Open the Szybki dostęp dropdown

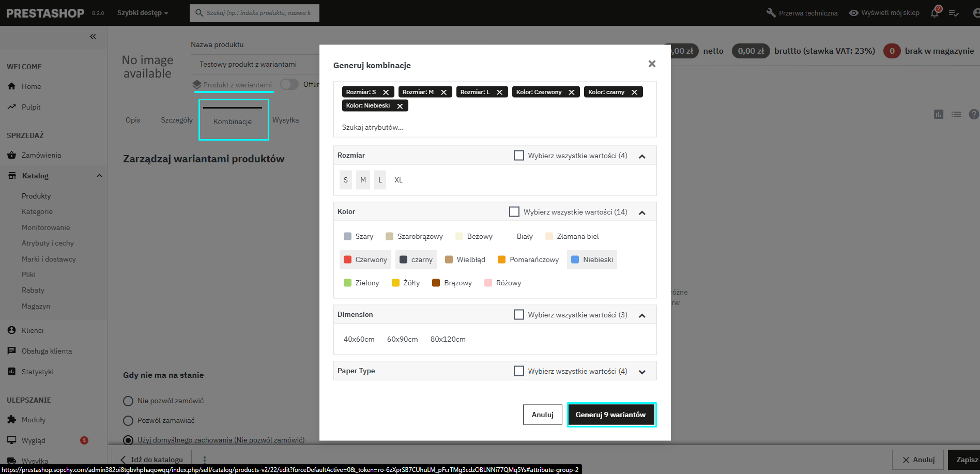[x=143, y=13]
